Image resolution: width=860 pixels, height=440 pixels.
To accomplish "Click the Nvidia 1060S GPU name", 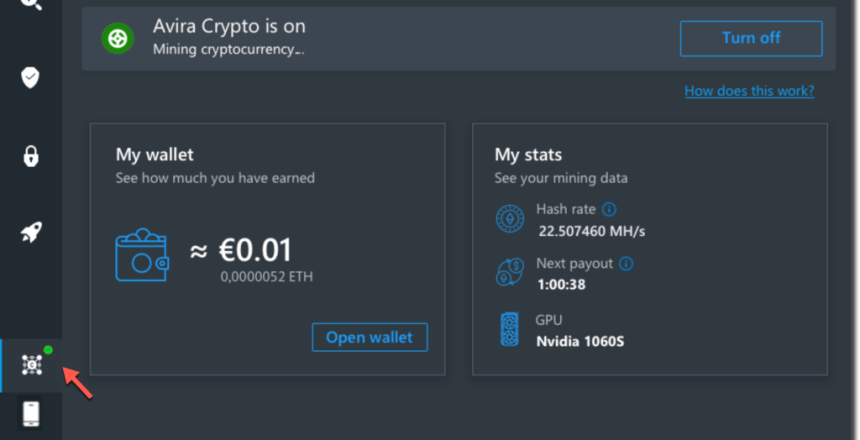I will coord(580,341).
